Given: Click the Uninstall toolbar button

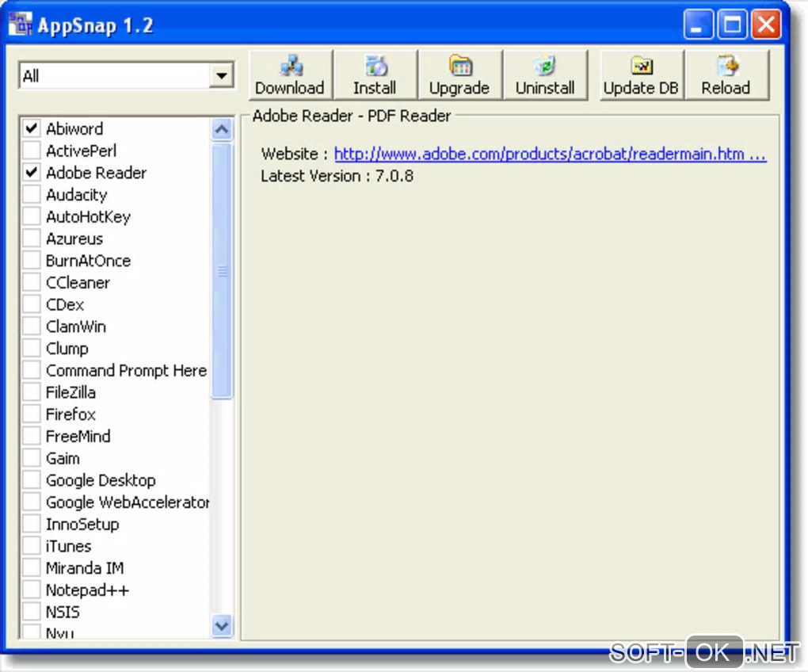Looking at the screenshot, I should point(545,75).
